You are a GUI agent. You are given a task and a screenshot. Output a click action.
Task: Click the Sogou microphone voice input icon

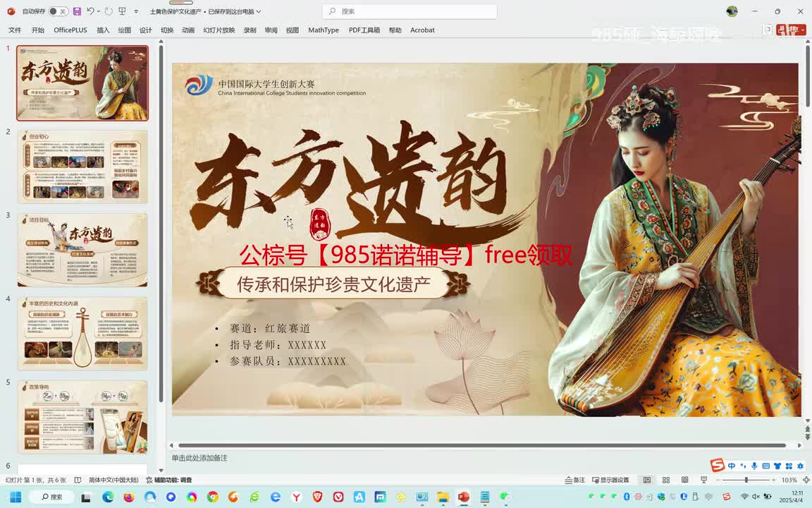pyautogui.click(x=754, y=466)
